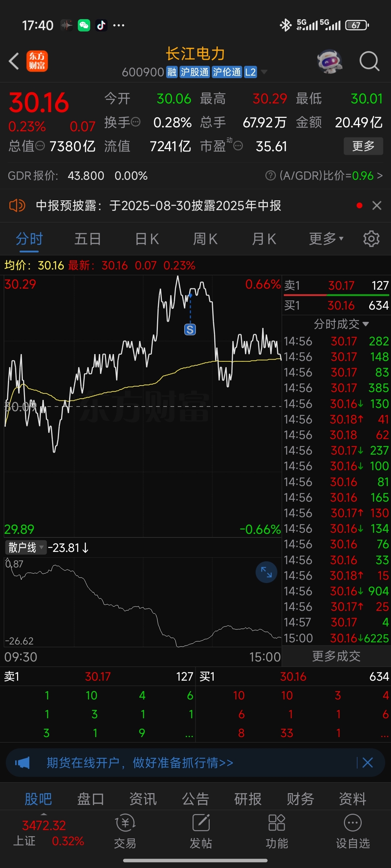Tap the S sell marker on chart
Viewport: 391px width, 868px height.
pyautogui.click(x=190, y=329)
